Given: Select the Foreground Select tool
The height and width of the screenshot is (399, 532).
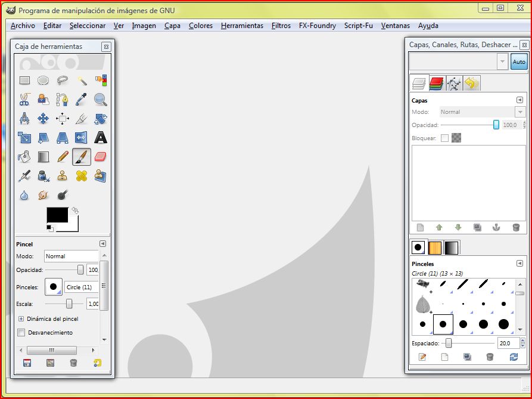Looking at the screenshot, I should tap(43, 100).
